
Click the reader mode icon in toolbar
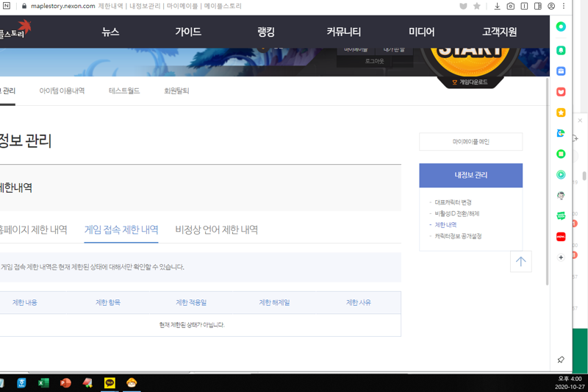tap(524, 6)
